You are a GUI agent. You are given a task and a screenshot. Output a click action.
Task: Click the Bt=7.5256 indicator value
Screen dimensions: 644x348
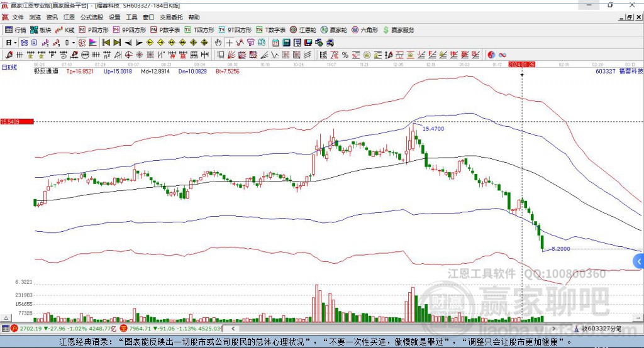click(x=228, y=72)
